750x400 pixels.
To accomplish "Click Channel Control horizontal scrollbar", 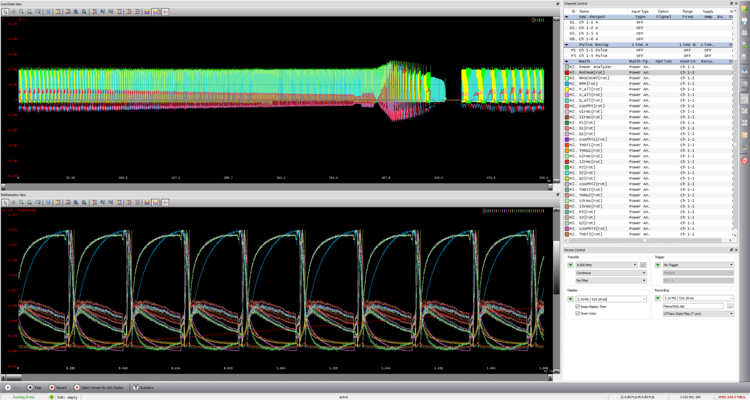I will 648,240.
